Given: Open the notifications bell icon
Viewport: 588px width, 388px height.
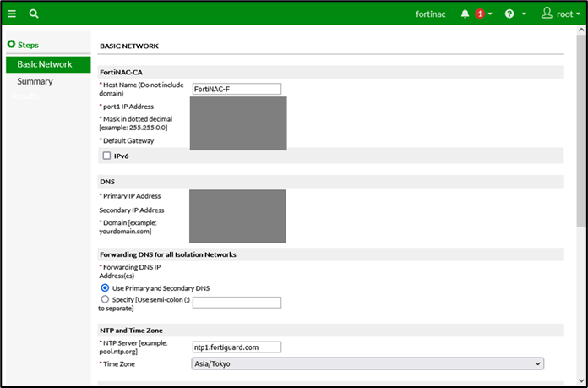Looking at the screenshot, I should pyautogui.click(x=465, y=14).
